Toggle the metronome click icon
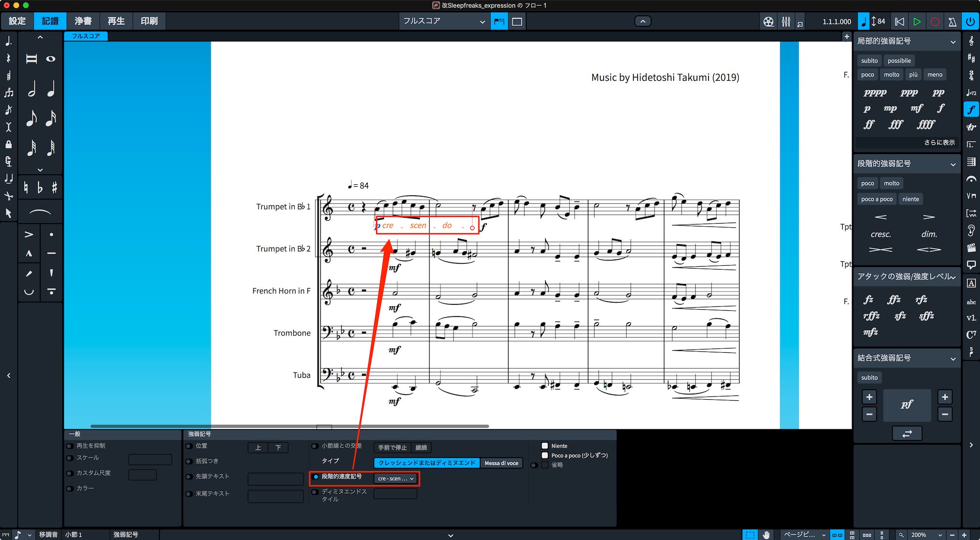 tap(953, 22)
